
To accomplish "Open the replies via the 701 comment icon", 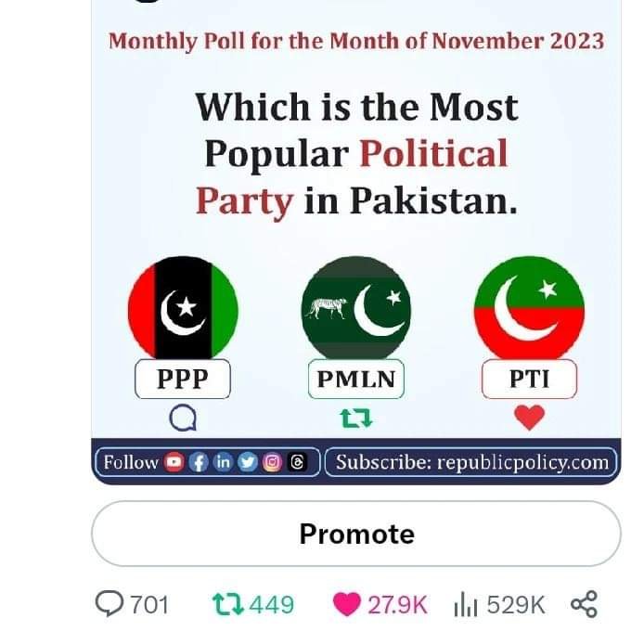I will click(x=109, y=604).
